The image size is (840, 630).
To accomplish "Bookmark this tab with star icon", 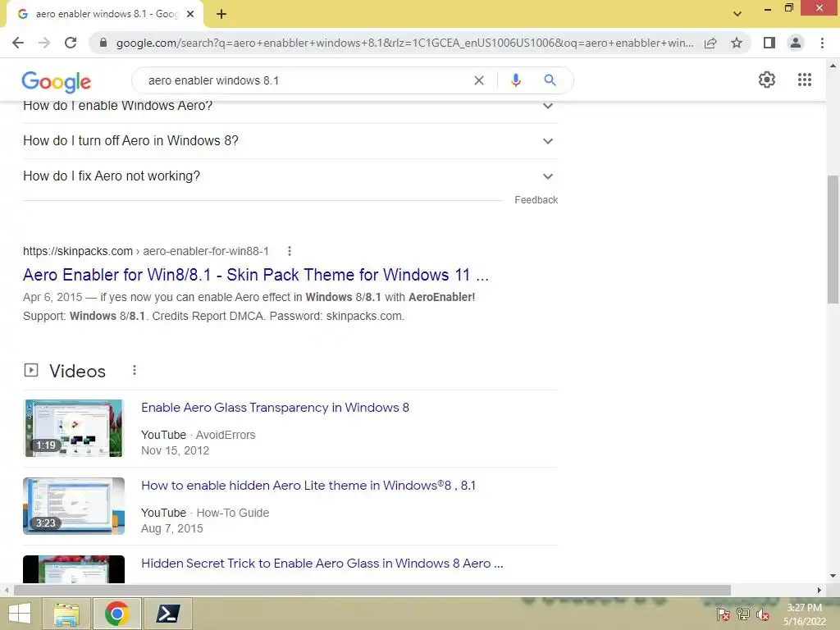I will [737, 43].
